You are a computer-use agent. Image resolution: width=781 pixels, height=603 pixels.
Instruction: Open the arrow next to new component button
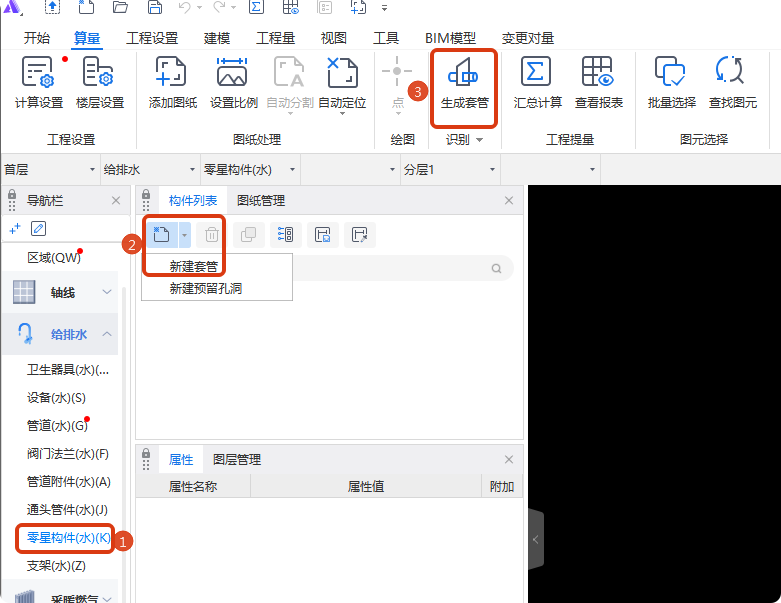[184, 235]
